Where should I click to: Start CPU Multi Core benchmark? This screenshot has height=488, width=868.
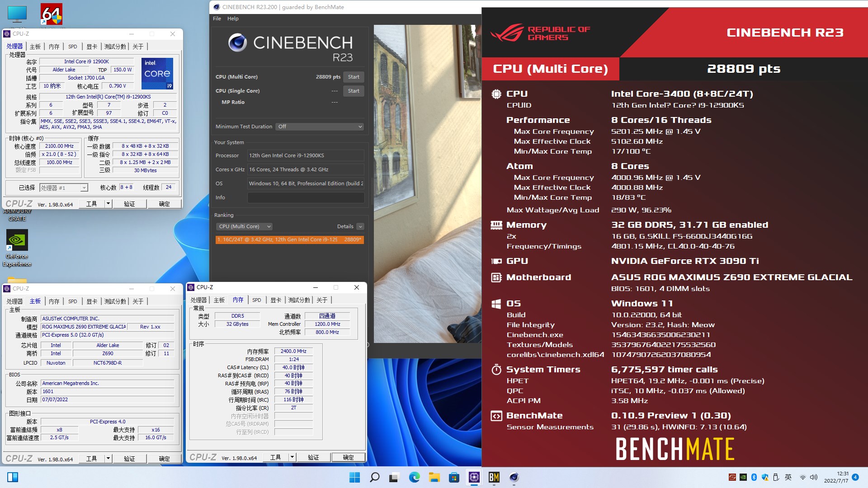point(354,77)
